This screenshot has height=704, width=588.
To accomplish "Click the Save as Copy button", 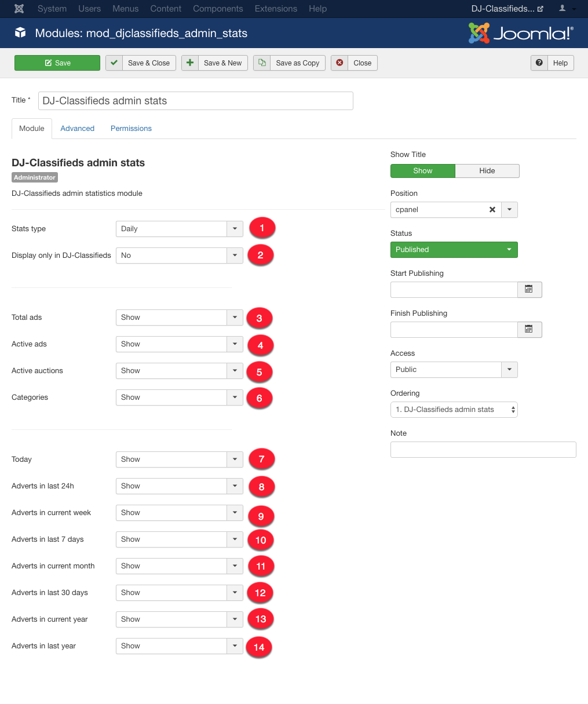I will [x=289, y=63].
